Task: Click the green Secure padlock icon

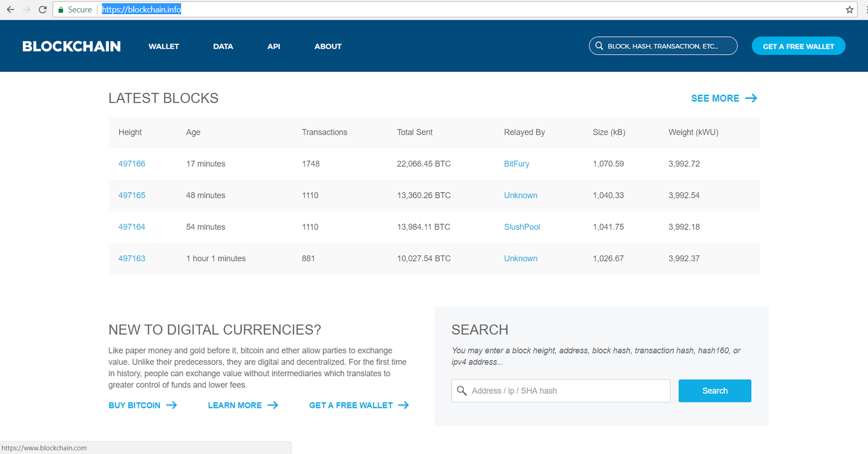Action: 61,10
